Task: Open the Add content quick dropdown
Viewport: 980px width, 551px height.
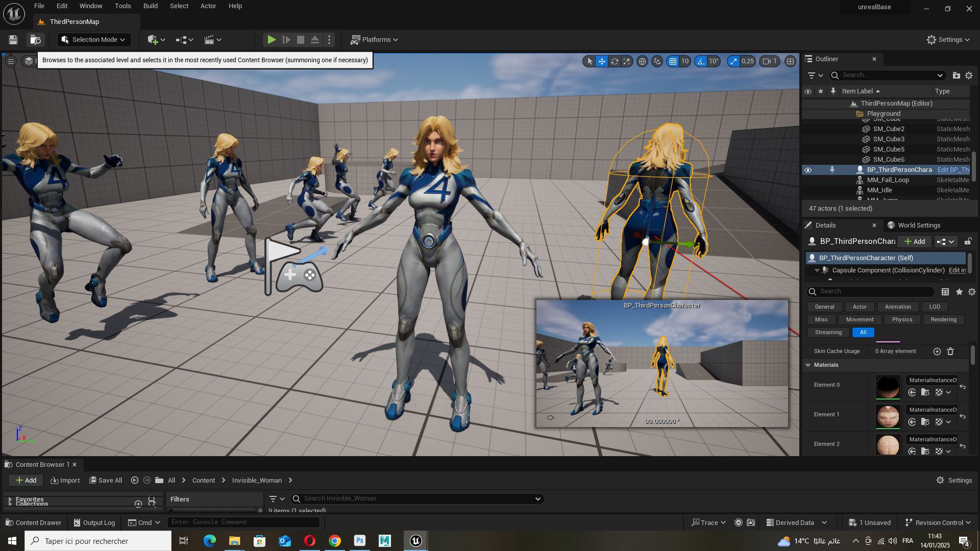Action: pos(156,40)
